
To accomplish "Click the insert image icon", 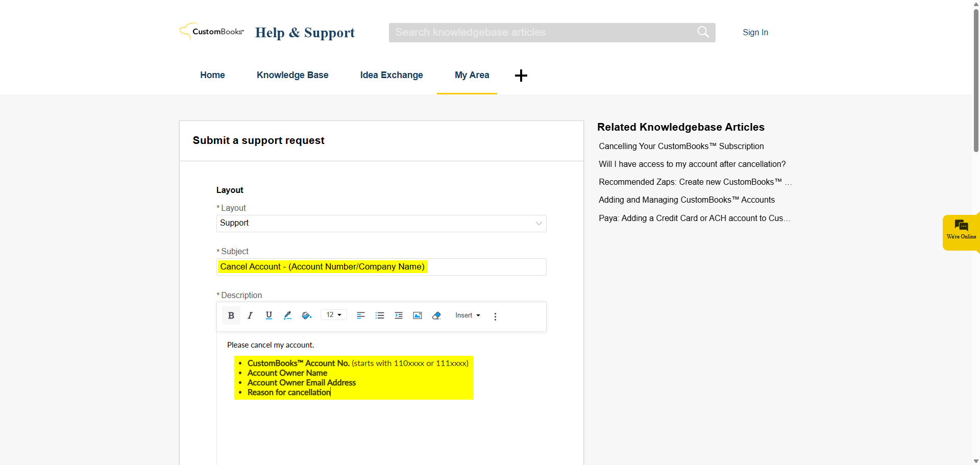I will pos(418,315).
